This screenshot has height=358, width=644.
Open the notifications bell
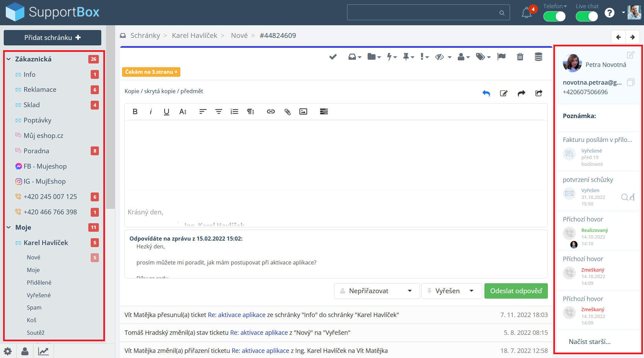526,13
